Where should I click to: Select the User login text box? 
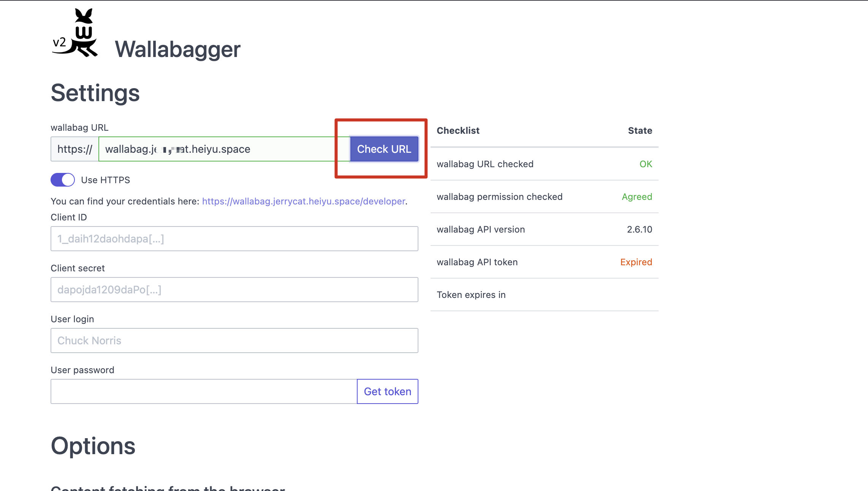click(x=234, y=341)
